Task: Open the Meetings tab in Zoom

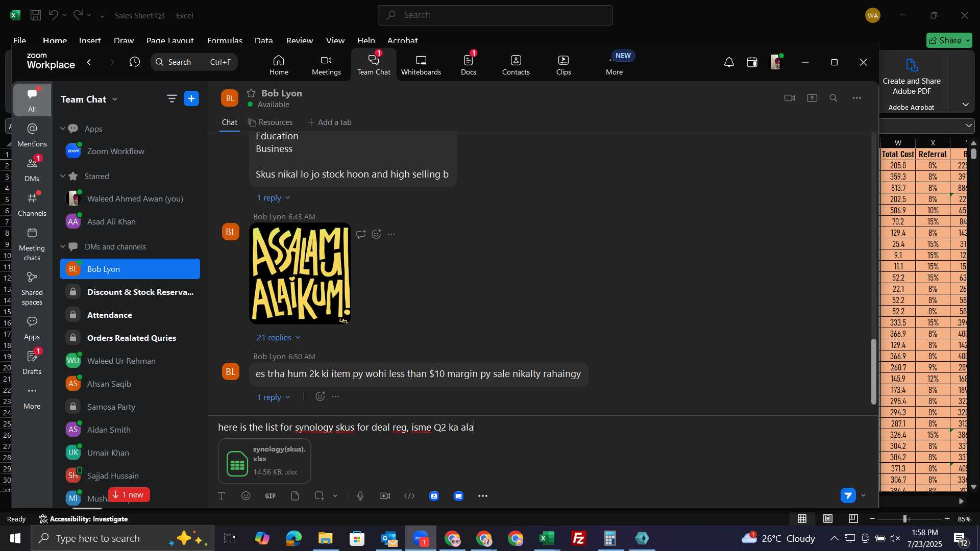Action: 326,65
